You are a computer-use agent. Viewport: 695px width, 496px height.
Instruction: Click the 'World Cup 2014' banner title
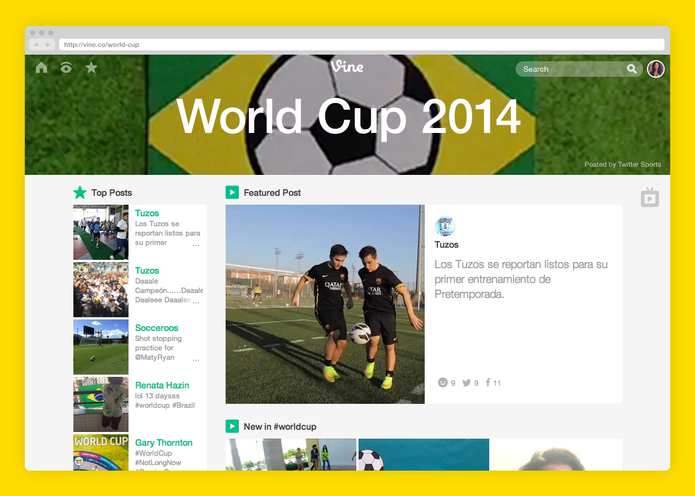tap(348, 117)
